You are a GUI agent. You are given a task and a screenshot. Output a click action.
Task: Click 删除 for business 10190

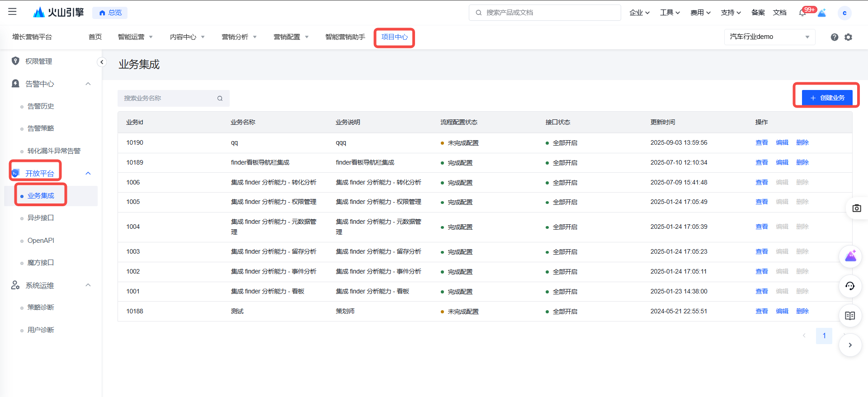pyautogui.click(x=802, y=142)
